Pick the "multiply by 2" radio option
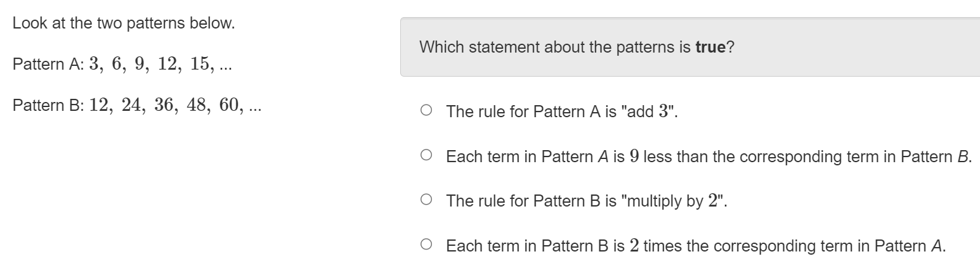The height and width of the screenshot is (280, 980). (426, 200)
